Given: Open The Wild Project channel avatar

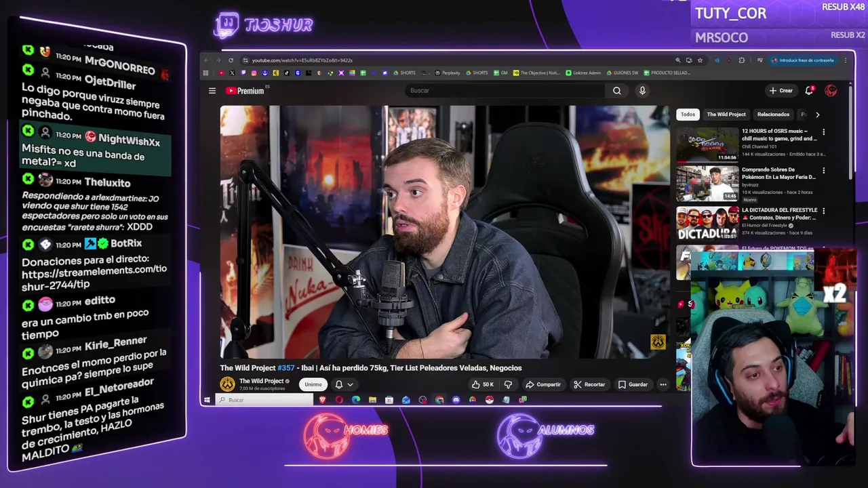Looking at the screenshot, I should pos(227,384).
